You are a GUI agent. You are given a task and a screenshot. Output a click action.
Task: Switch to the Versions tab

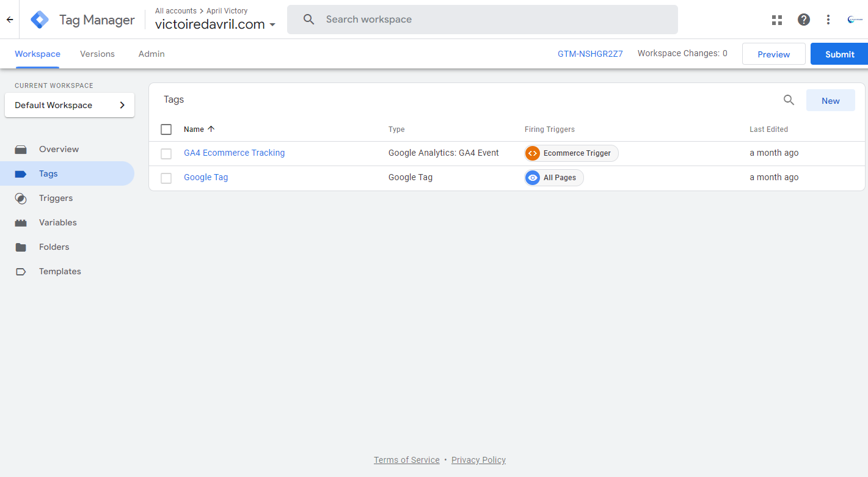point(97,54)
